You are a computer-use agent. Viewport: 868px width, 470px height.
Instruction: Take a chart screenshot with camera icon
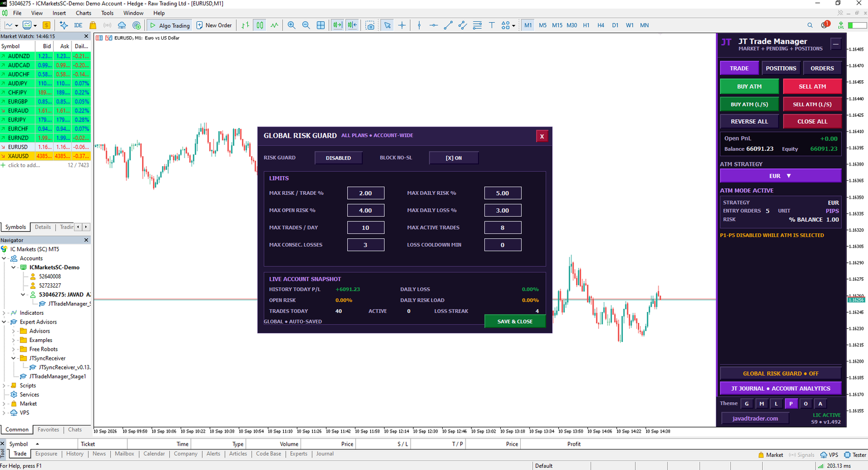pos(370,25)
